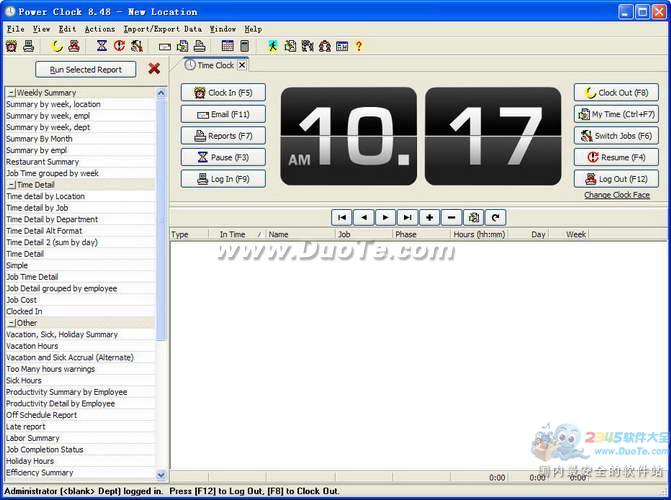Image resolution: width=671 pixels, height=500 pixels.
Task: Add a record with the plus button
Action: click(x=429, y=217)
